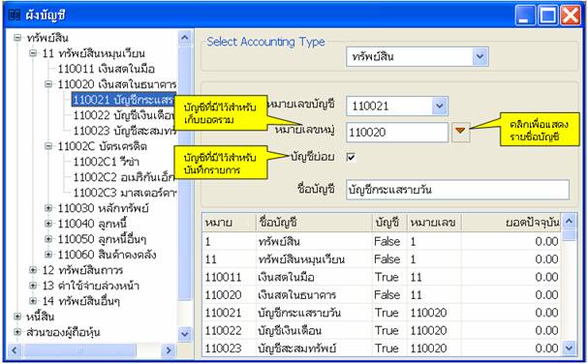Image resolution: width=588 pixels, height=364 pixels.
Task: Select 110022 บัญชีเงินเดือน tree item
Action: point(124,115)
